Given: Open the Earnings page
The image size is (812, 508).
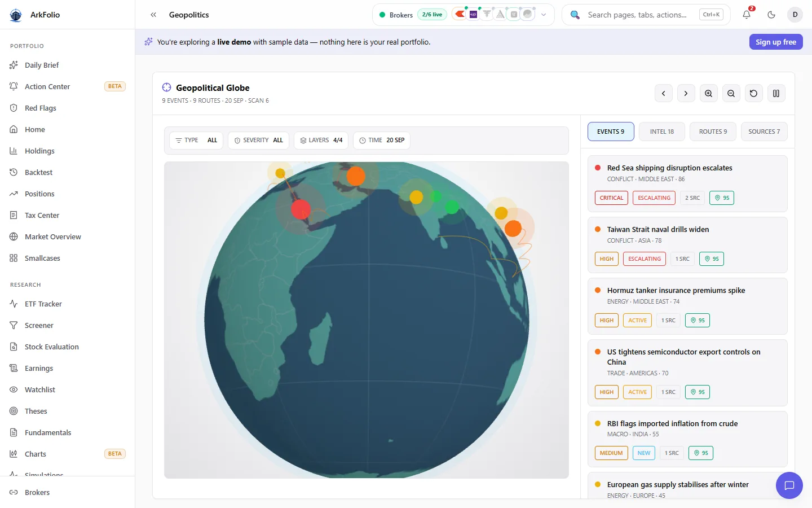Looking at the screenshot, I should [x=68, y=368].
